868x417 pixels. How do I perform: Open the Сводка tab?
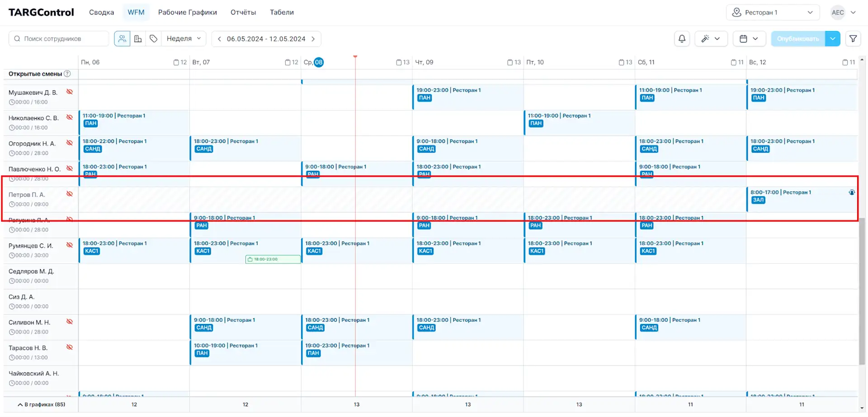101,13
